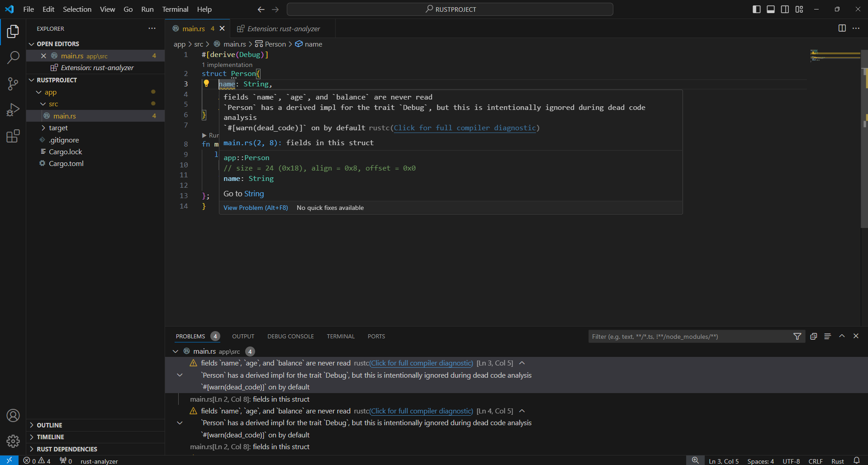Open the Source Control view
This screenshot has height=465, width=868.
coord(13,84)
